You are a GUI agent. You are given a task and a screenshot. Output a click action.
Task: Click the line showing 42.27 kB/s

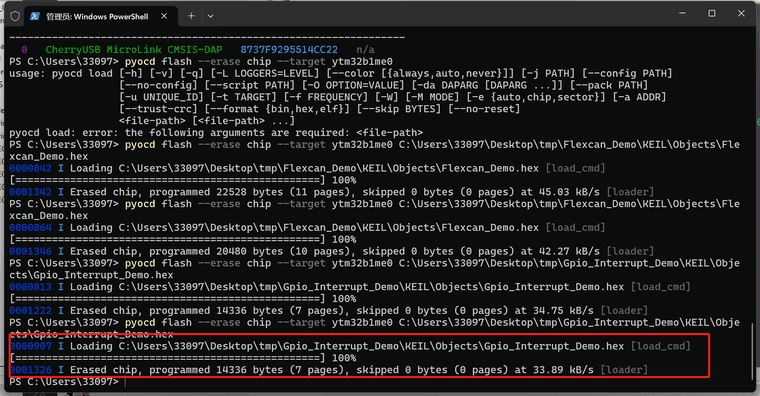click(x=332, y=251)
